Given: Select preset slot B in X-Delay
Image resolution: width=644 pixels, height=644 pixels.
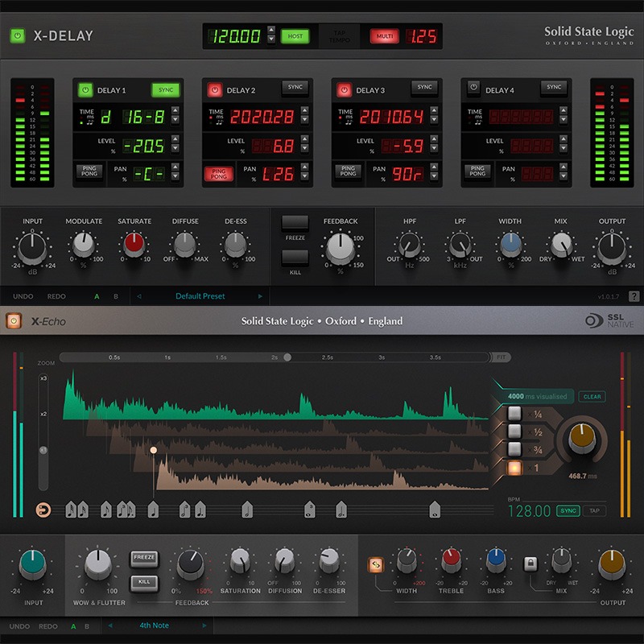Looking at the screenshot, I should pos(116,296).
